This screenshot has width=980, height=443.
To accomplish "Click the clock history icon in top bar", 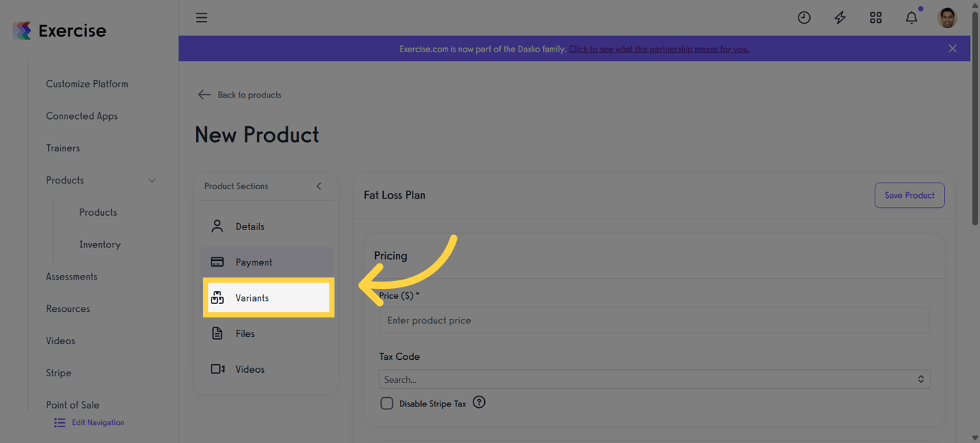I will (804, 17).
